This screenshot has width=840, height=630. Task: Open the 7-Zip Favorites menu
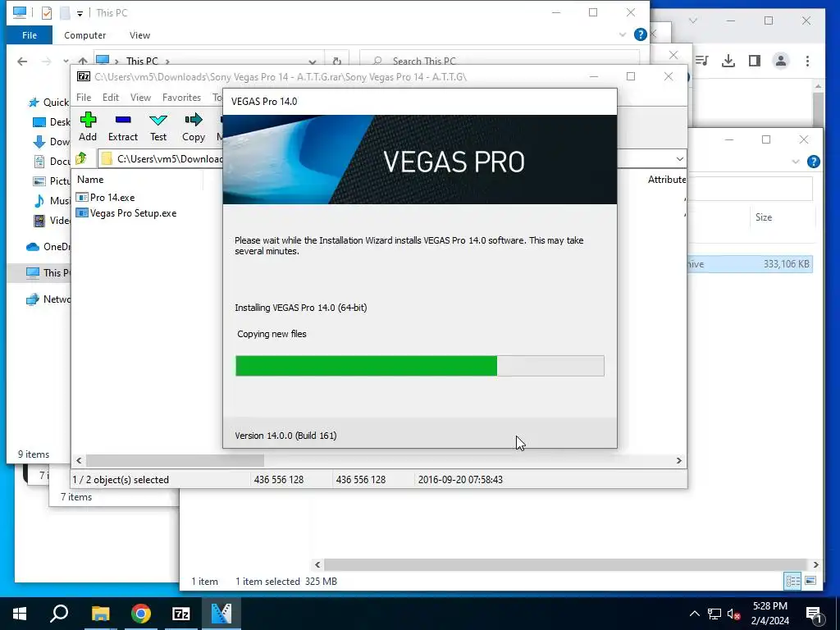tap(181, 98)
